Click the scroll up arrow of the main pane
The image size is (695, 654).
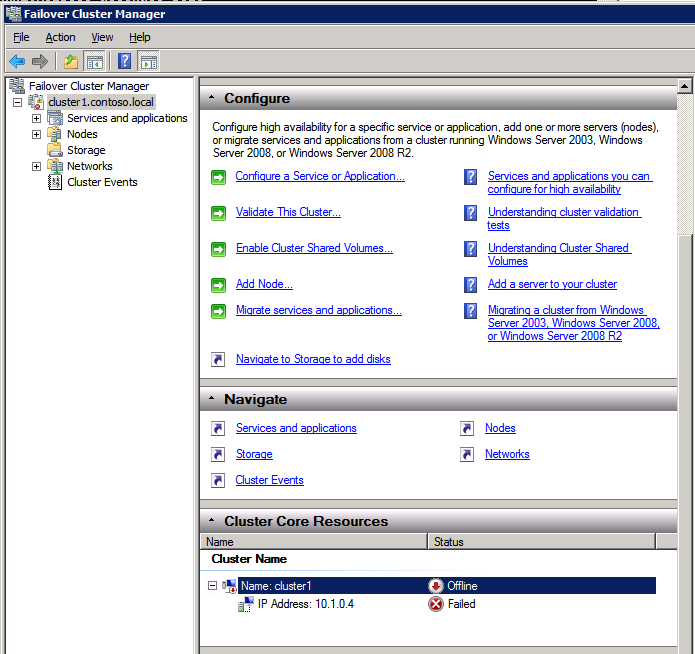(x=684, y=86)
